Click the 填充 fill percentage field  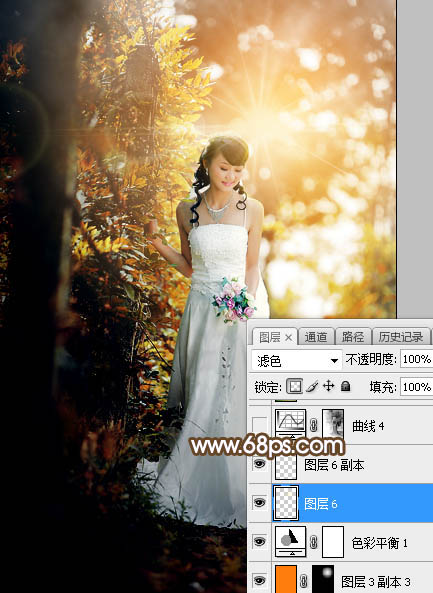[x=417, y=387]
